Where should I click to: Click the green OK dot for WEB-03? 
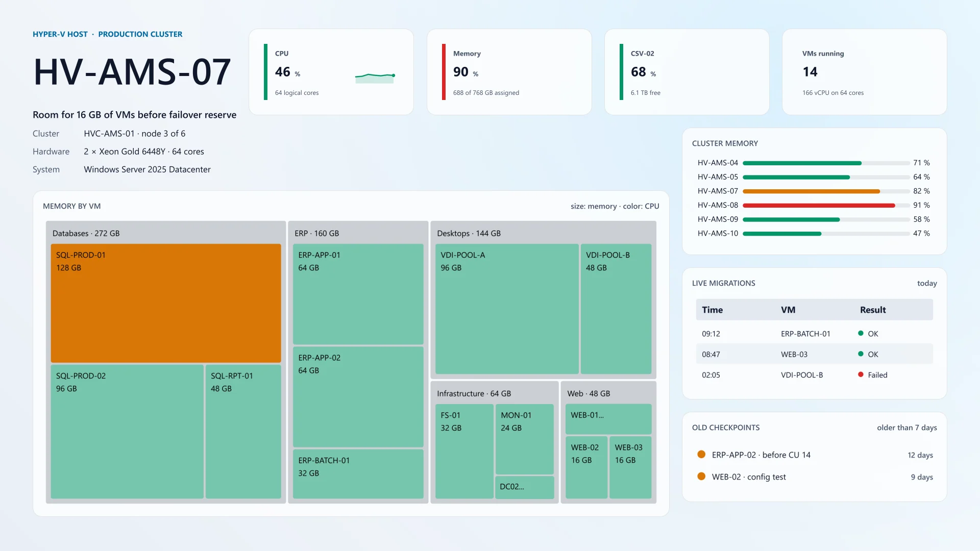point(861,354)
